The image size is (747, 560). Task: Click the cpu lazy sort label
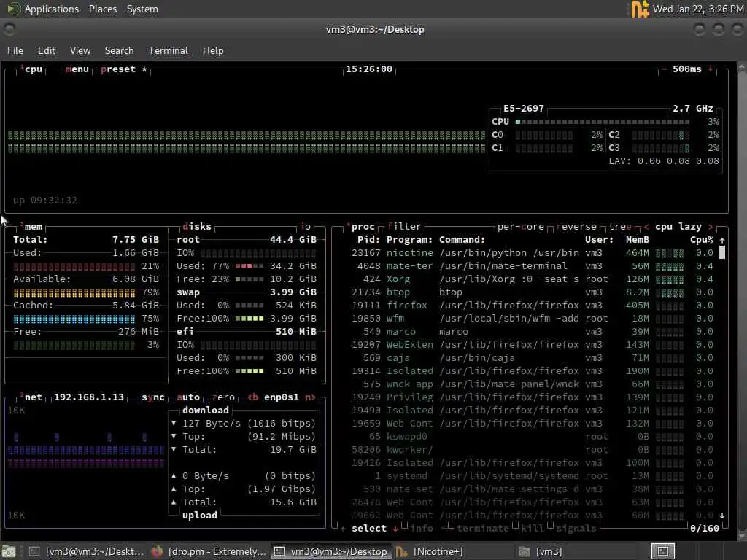678,227
